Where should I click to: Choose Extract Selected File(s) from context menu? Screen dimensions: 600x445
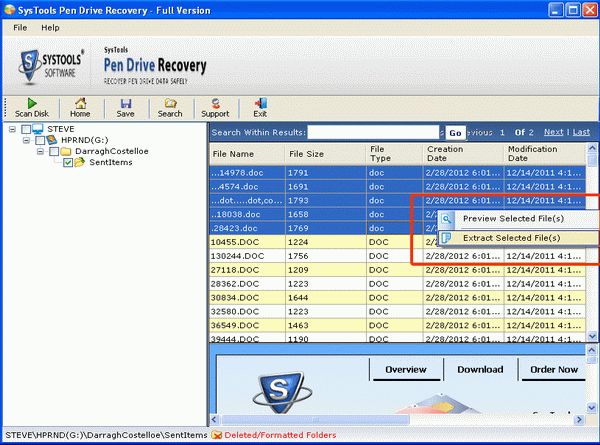511,238
